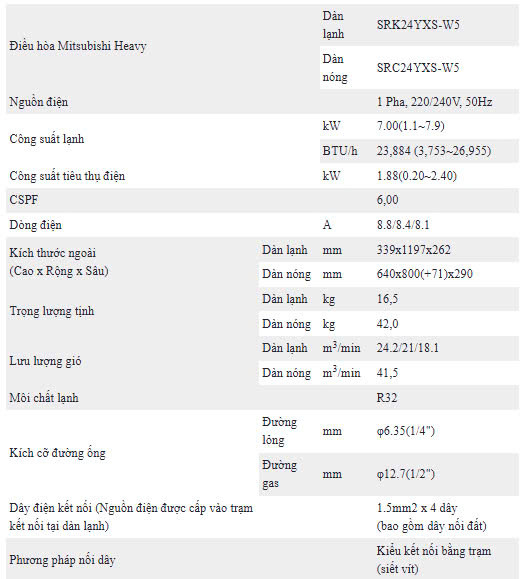Click the Điều hòa Mitsubishi Heavy label
This screenshot has height=579, width=525.
pos(78,46)
